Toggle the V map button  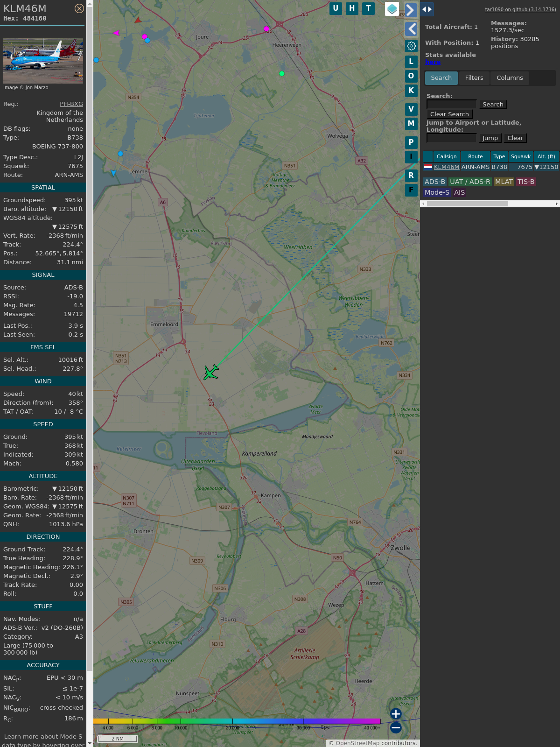pyautogui.click(x=411, y=109)
